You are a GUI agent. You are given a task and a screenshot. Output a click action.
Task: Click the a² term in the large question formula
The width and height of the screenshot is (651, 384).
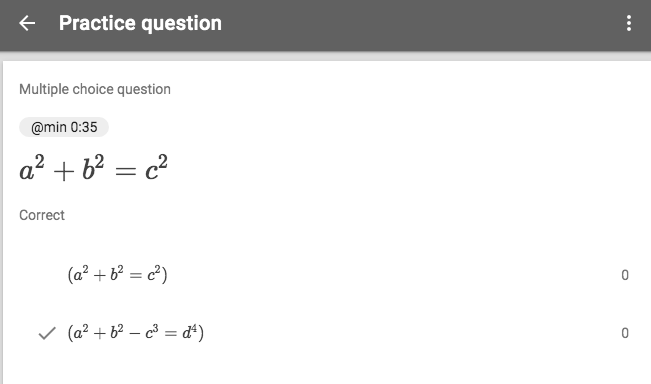[32, 168]
